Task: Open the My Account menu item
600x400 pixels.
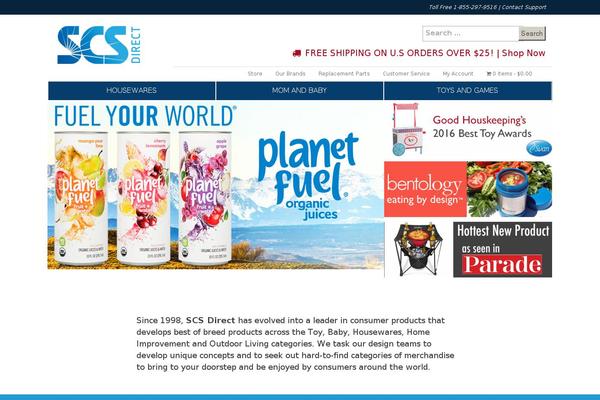Action: tap(458, 73)
